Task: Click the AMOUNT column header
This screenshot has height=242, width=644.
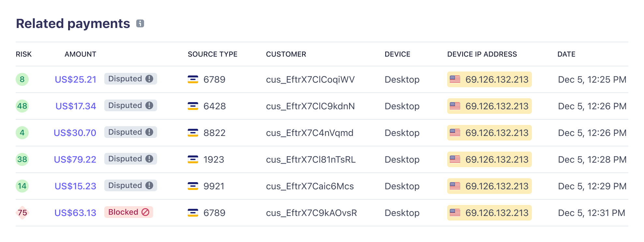Action: (x=80, y=54)
